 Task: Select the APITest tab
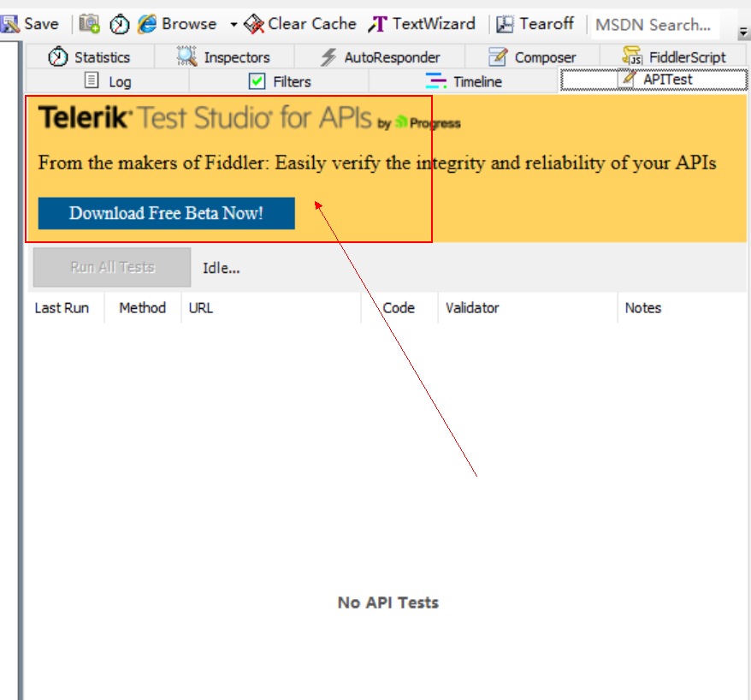[x=653, y=80]
